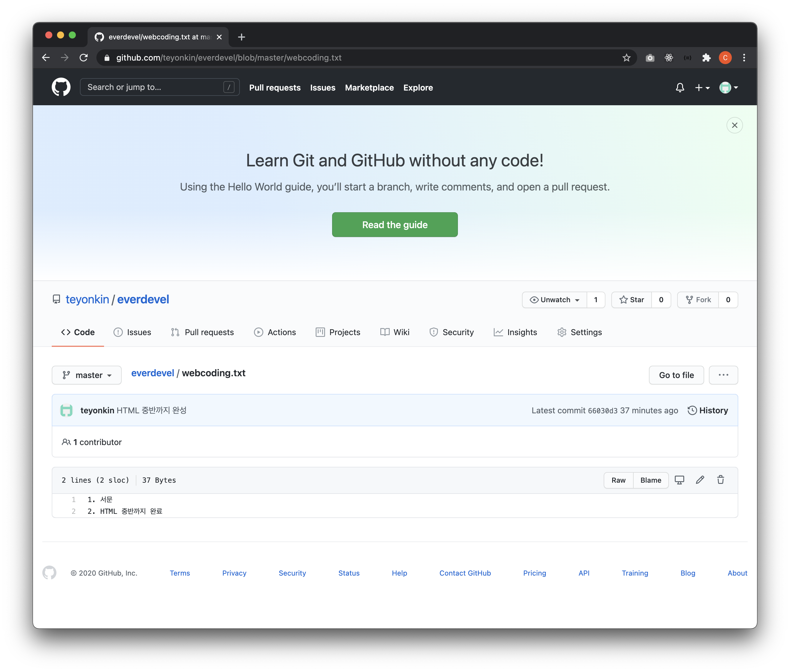Click the forks count 0

coord(728,300)
